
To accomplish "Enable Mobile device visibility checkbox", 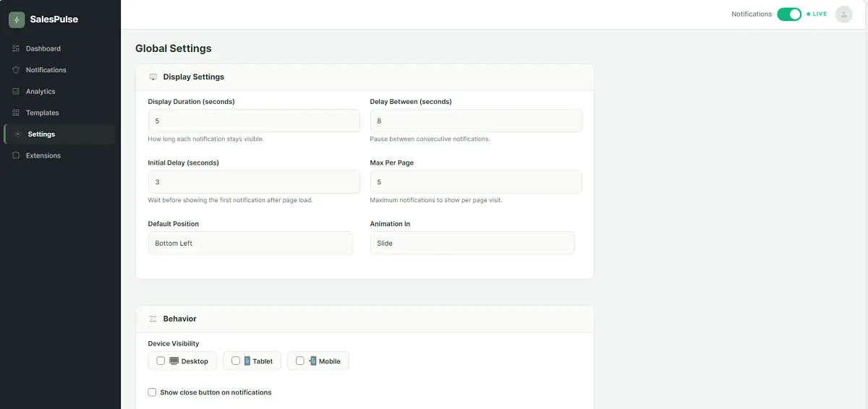I will pyautogui.click(x=300, y=361).
